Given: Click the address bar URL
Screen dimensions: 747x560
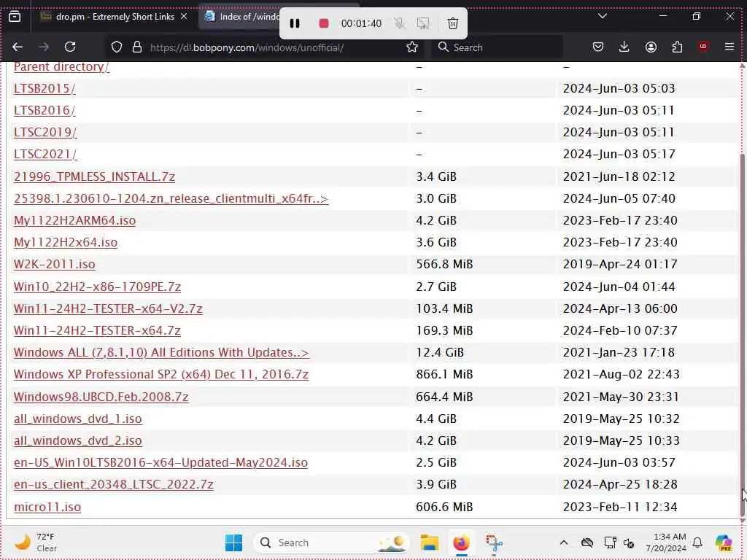Looking at the screenshot, I should click(x=247, y=47).
